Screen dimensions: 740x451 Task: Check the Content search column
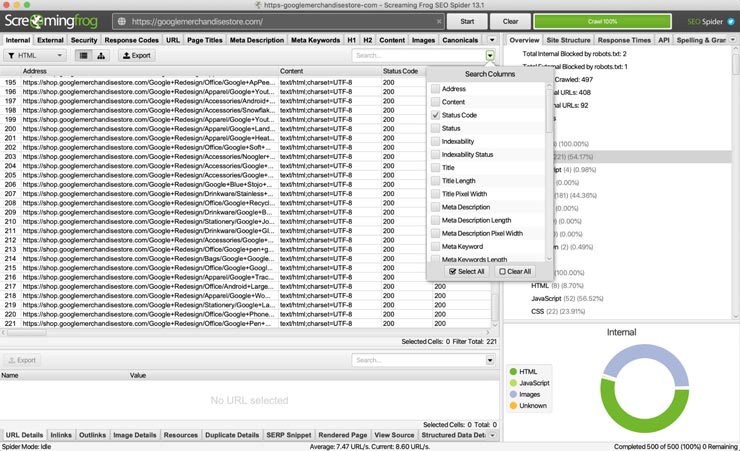(435, 102)
